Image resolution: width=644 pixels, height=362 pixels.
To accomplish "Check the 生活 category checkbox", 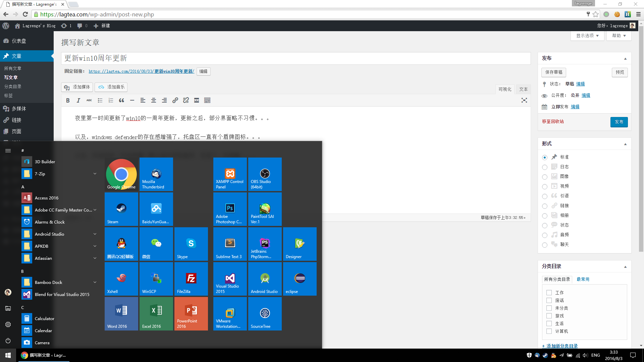I will point(549,323).
